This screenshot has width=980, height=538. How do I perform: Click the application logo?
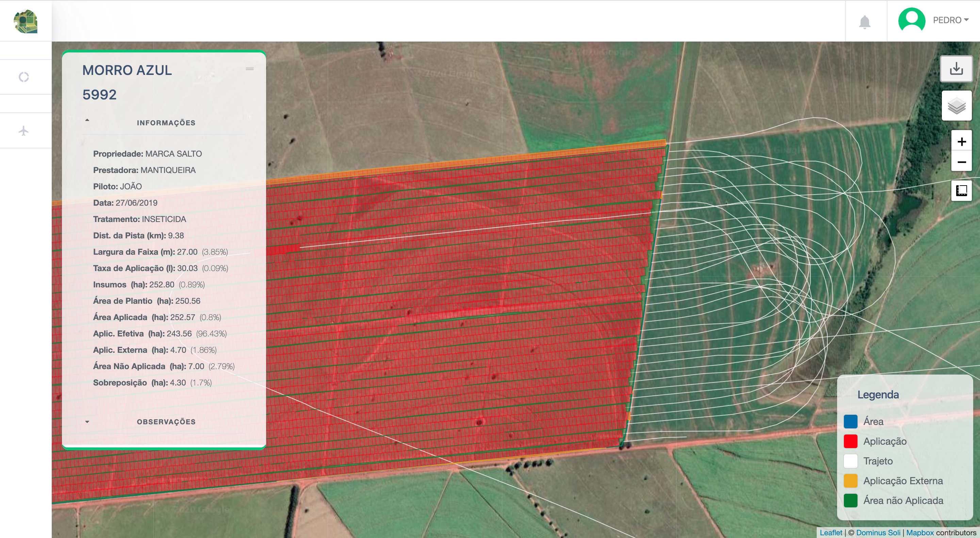click(26, 21)
